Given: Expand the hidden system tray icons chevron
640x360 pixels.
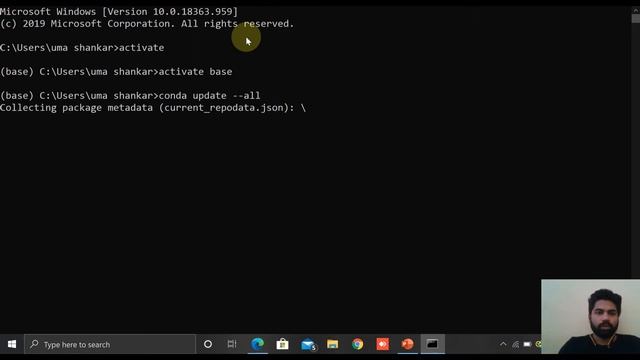Looking at the screenshot, I should tap(503, 344).
